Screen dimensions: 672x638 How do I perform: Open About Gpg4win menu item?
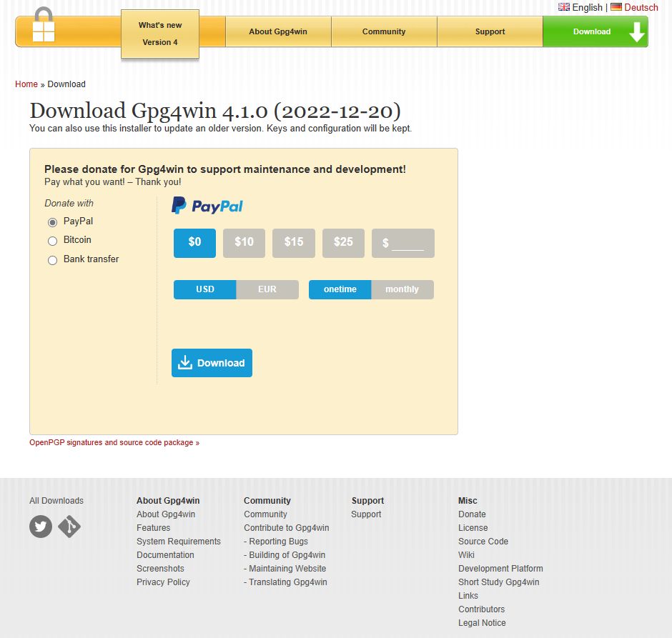(278, 31)
